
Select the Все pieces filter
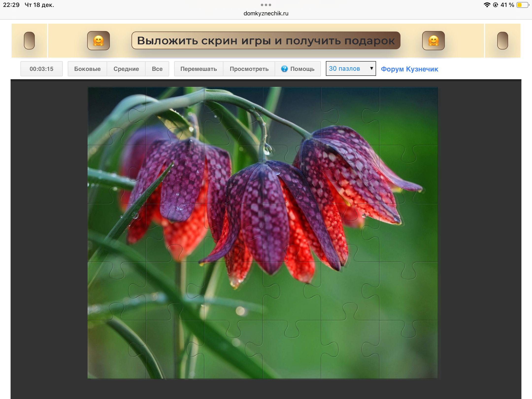coord(157,69)
